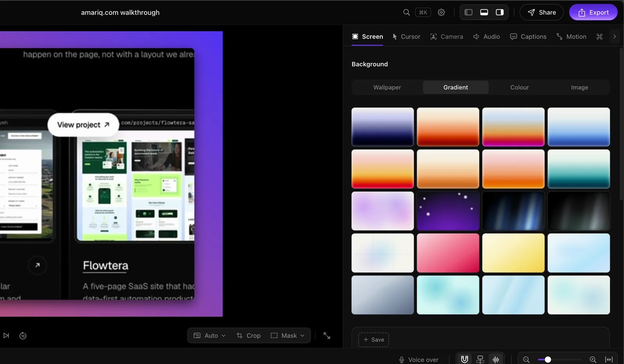Open settings using the gear icon
624x364 pixels.
point(441,12)
